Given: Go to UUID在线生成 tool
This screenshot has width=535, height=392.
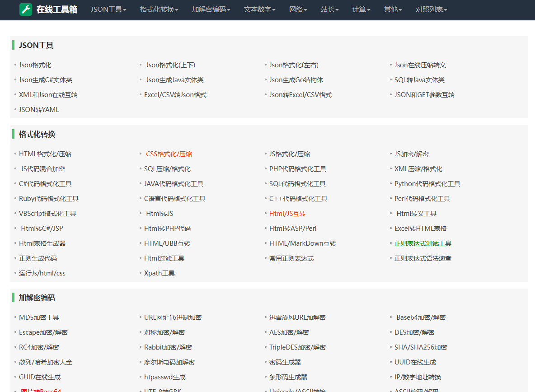Looking at the screenshot, I should coord(415,362).
